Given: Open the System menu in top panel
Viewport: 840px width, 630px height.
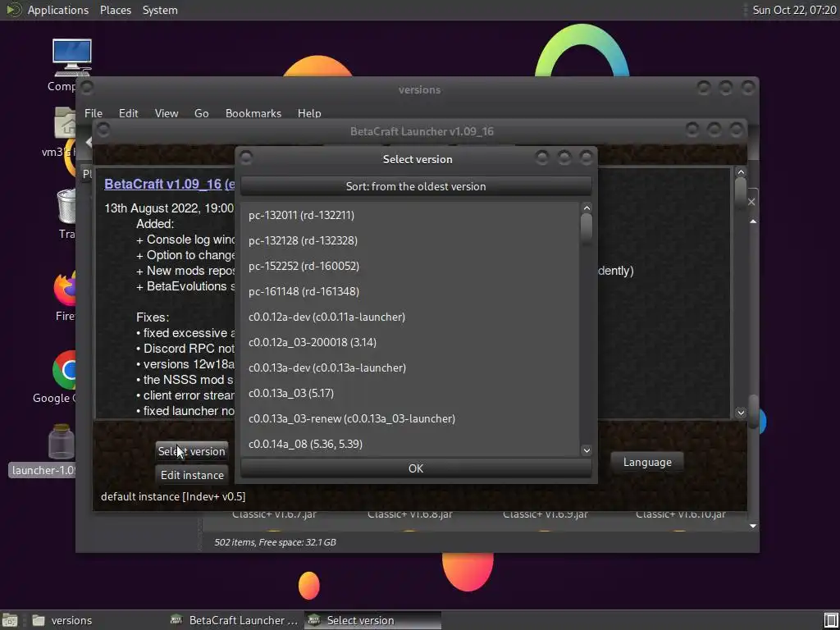Looking at the screenshot, I should (160, 10).
